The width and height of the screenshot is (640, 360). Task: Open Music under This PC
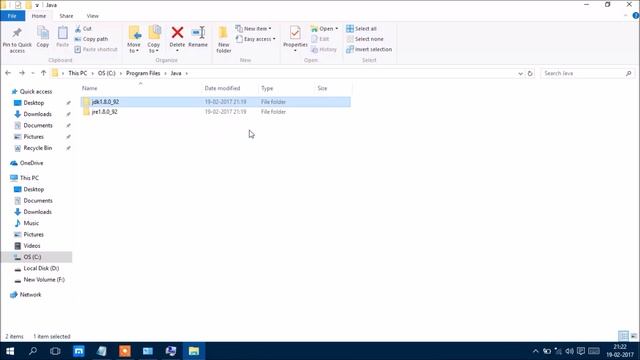(x=31, y=223)
